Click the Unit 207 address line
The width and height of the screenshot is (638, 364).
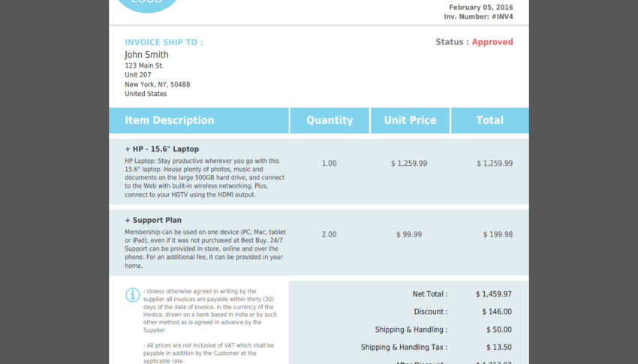[x=137, y=75]
